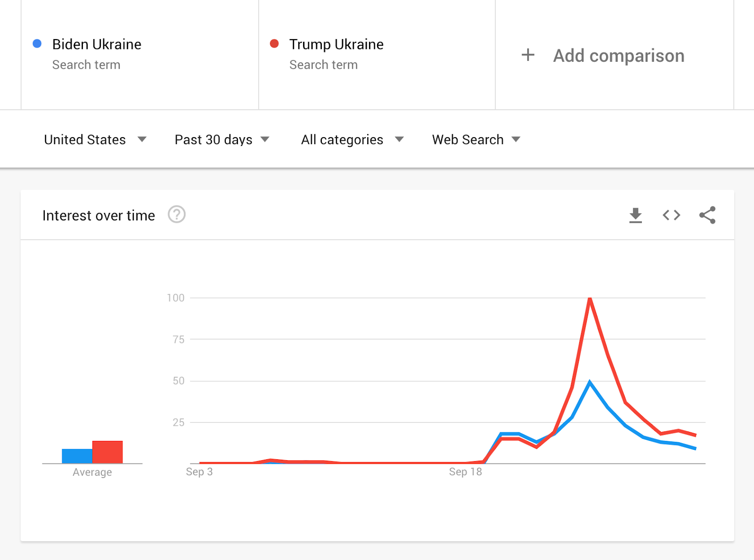The height and width of the screenshot is (560, 754).
Task: Select the red Average bar
Action: pos(107,452)
